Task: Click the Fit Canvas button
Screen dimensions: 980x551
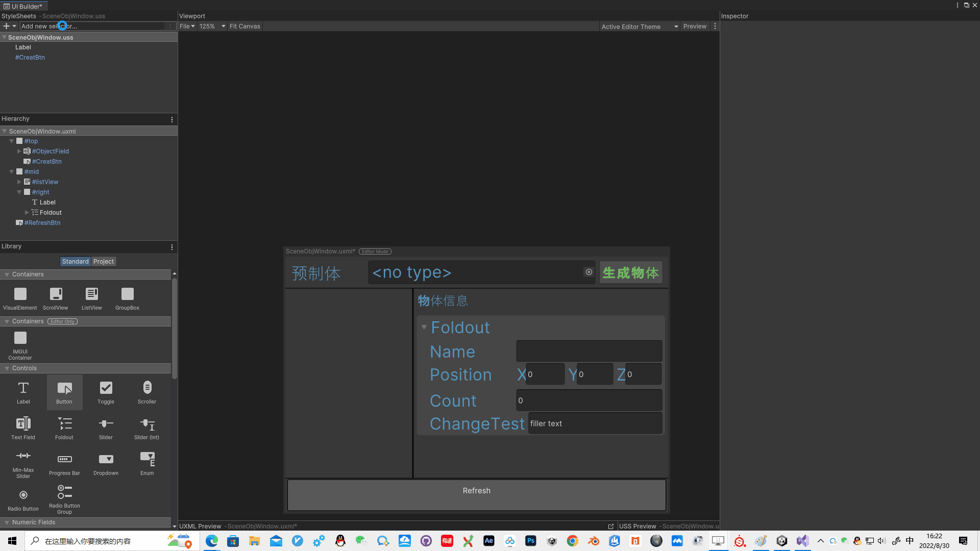Action: point(244,26)
